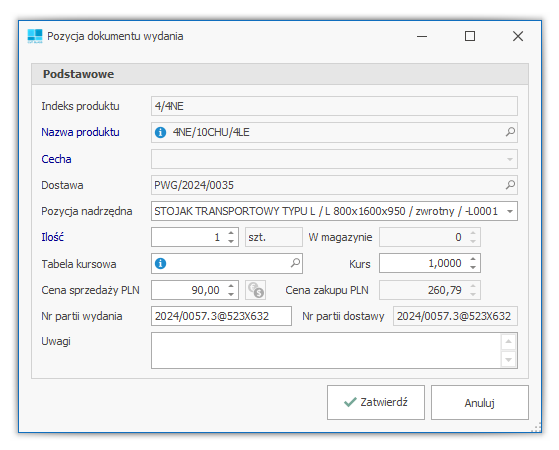Open product search via Nazwa produktu magnifier
The height and width of the screenshot is (450, 559).
pyautogui.click(x=510, y=132)
